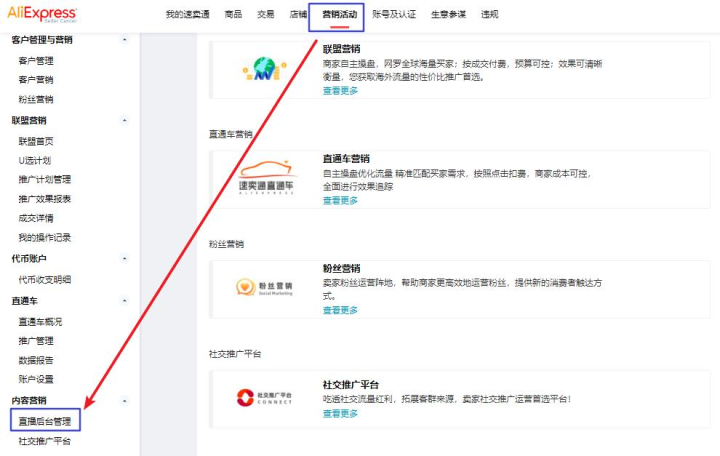Collapse 联盟营销 sidebar section
The width and height of the screenshot is (720, 456).
tap(124, 120)
